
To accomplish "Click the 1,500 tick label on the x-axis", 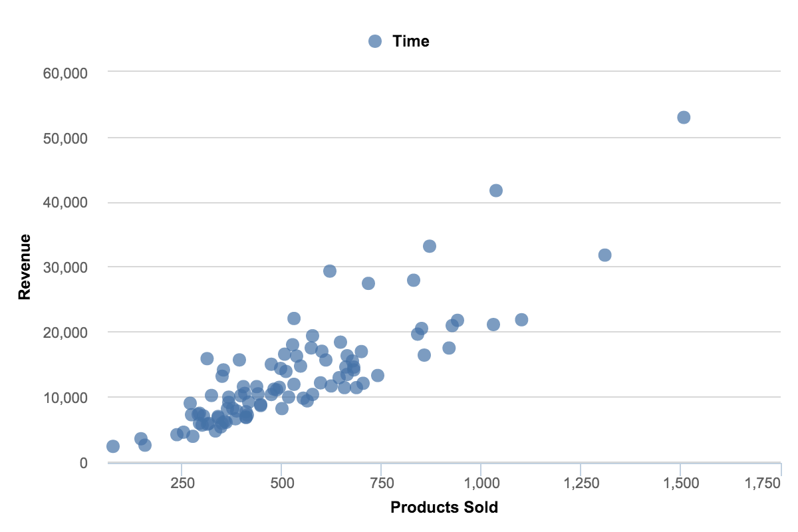I will 680,481.
